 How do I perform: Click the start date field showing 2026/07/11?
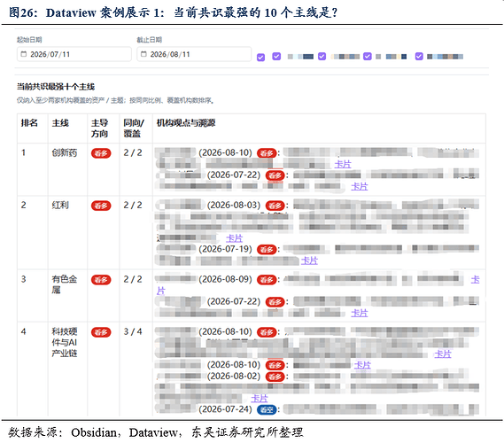point(74,54)
